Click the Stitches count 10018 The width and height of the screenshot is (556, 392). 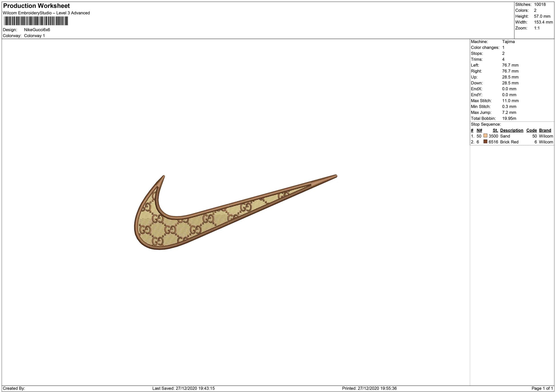pos(540,4)
